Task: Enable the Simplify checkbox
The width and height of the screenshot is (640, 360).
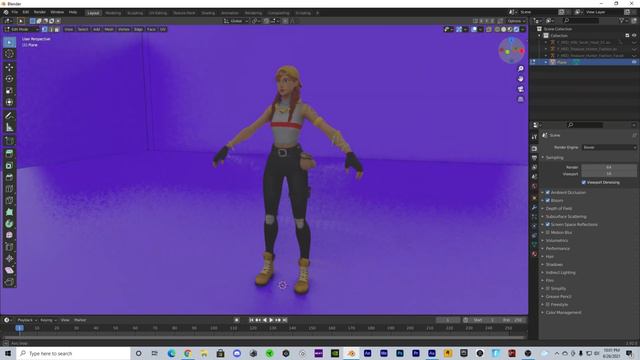Action: pyautogui.click(x=548, y=288)
